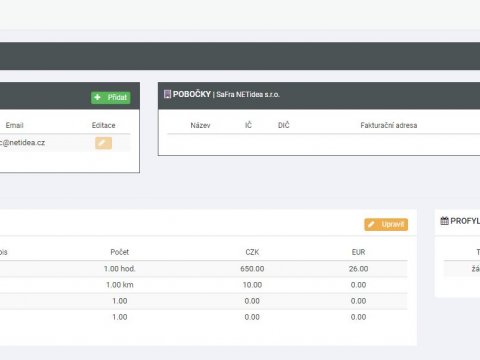480x360 pixels.
Task: Click the Název column header
Action: click(x=200, y=125)
